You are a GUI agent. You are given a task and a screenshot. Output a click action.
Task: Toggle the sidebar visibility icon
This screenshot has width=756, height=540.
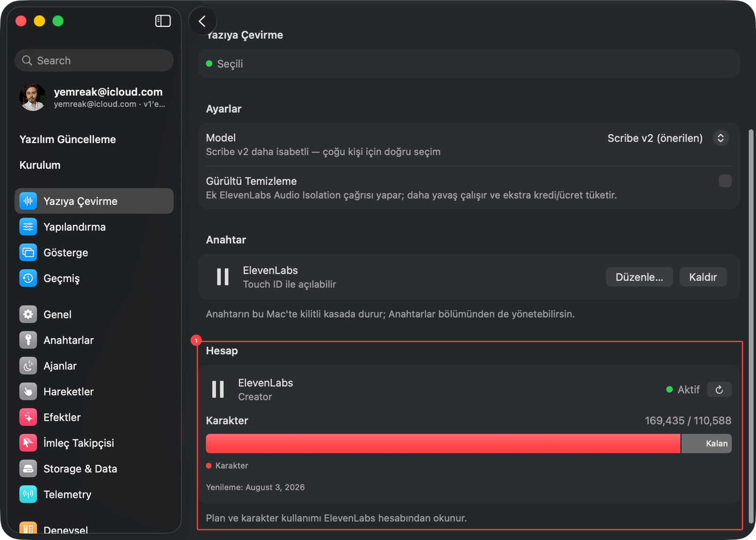(163, 21)
